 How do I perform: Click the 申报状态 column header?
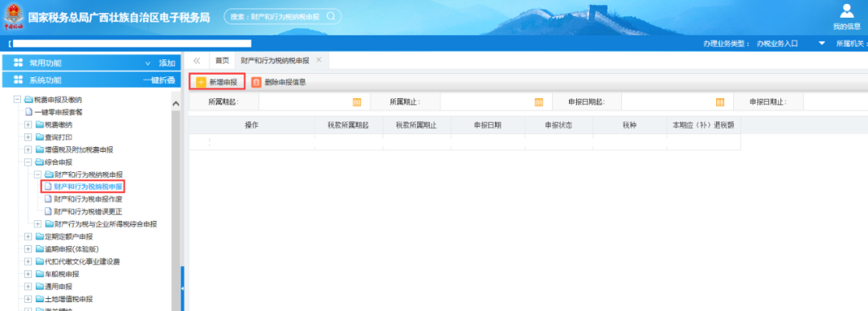tap(559, 125)
